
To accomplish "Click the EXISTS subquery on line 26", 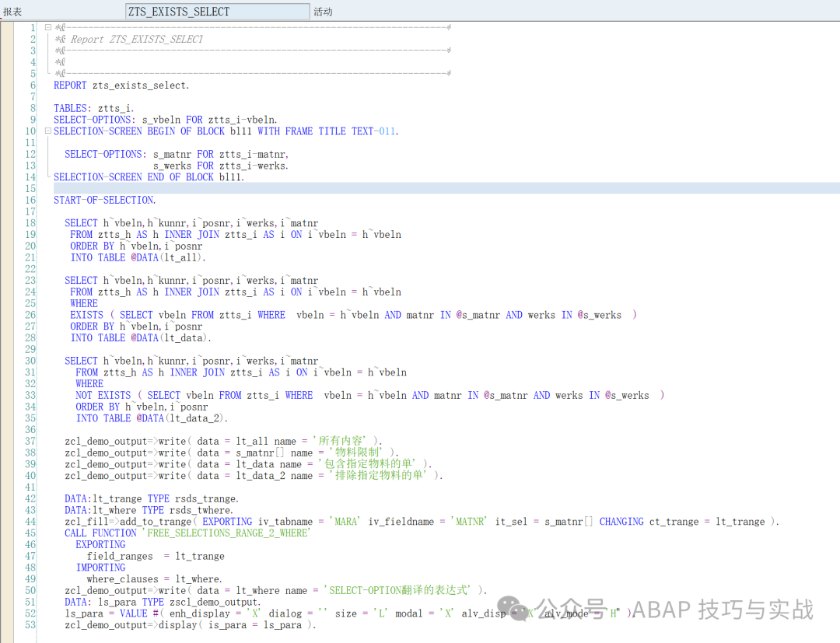I will pos(354,315).
